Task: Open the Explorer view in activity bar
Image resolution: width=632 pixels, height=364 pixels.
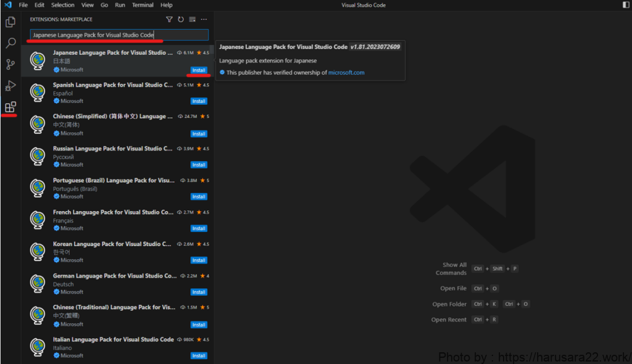Action: (10, 22)
